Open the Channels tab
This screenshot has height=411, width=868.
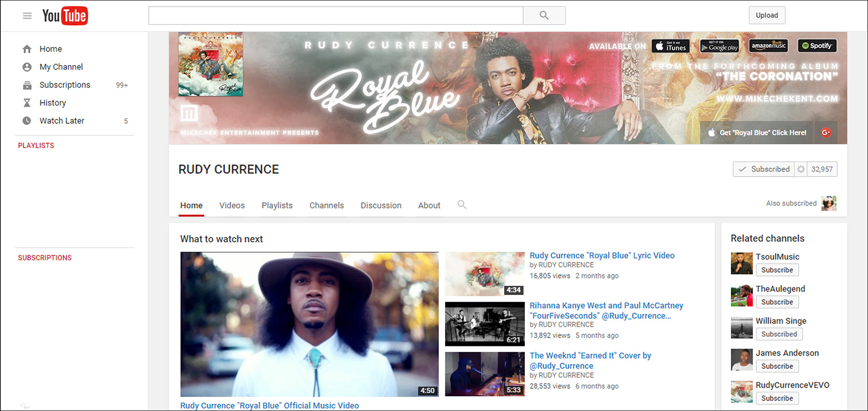pos(326,205)
